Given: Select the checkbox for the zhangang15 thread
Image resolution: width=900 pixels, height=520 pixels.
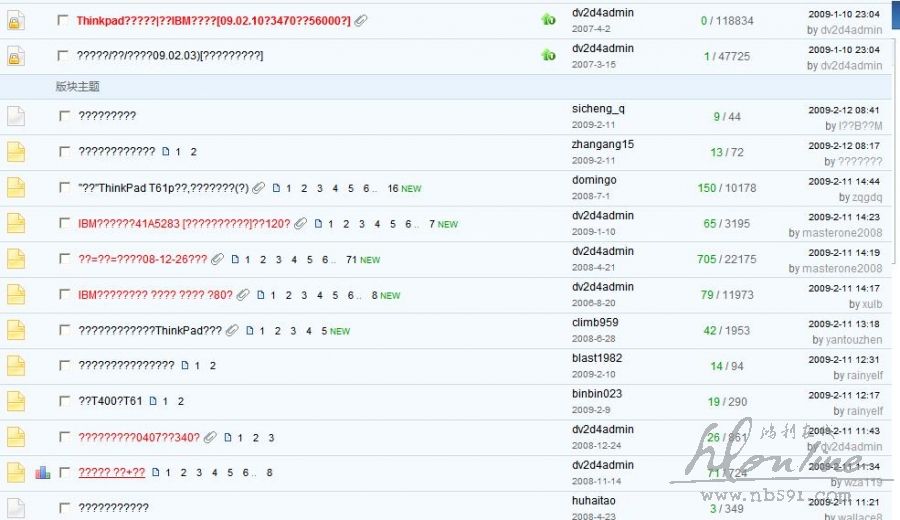Looking at the screenshot, I should (64, 152).
